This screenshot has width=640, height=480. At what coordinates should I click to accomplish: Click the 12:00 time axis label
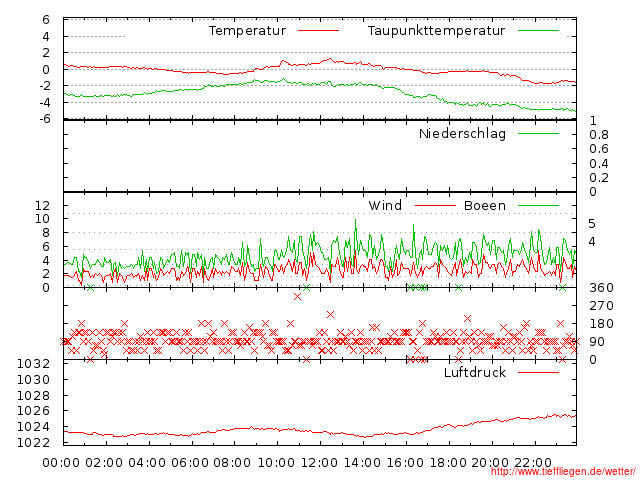point(319,463)
